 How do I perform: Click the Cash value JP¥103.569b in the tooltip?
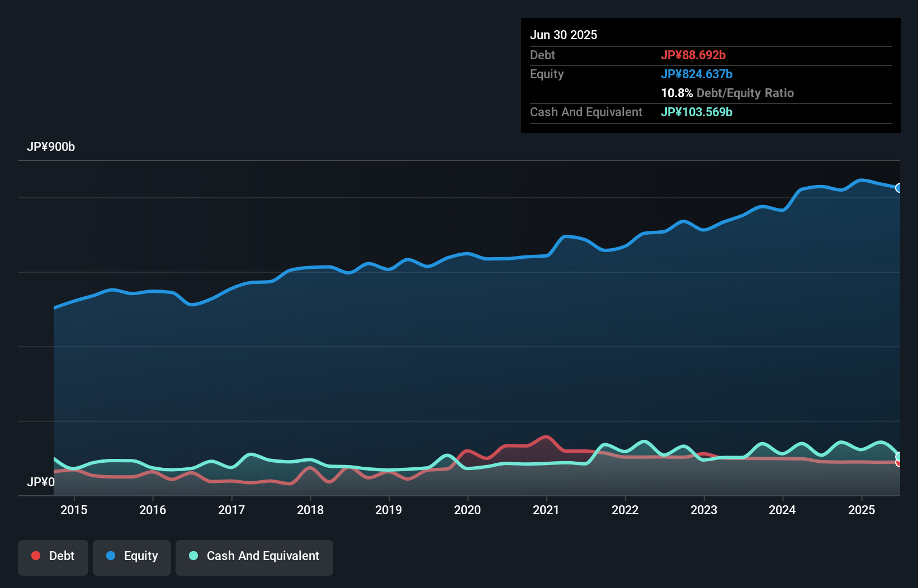coord(697,112)
